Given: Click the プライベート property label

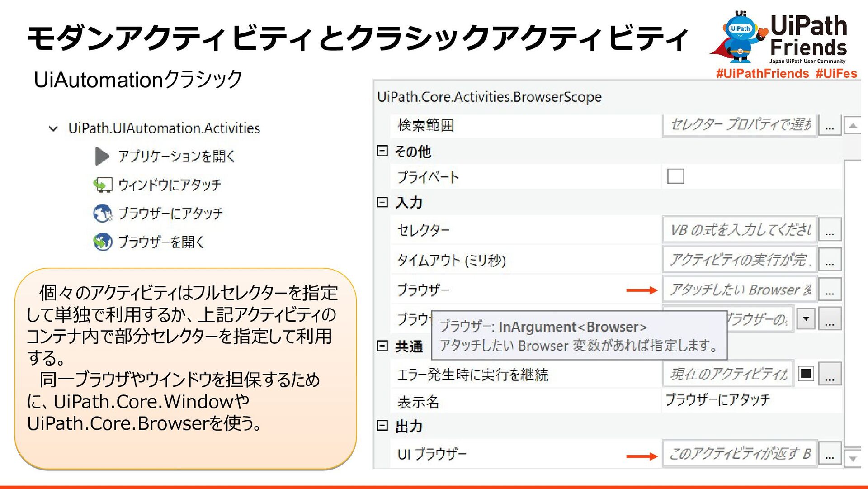Looking at the screenshot, I should coord(428,177).
